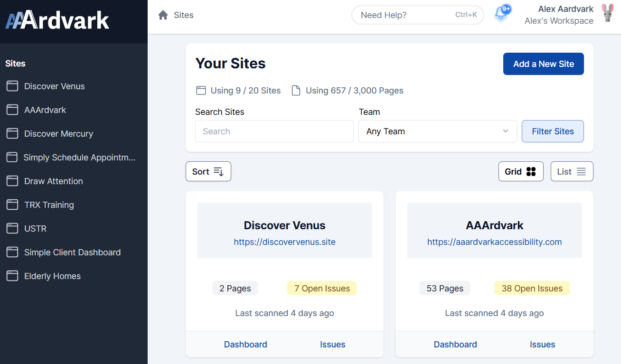Click the sites usage window icon
This screenshot has width=621, height=364.
[201, 91]
